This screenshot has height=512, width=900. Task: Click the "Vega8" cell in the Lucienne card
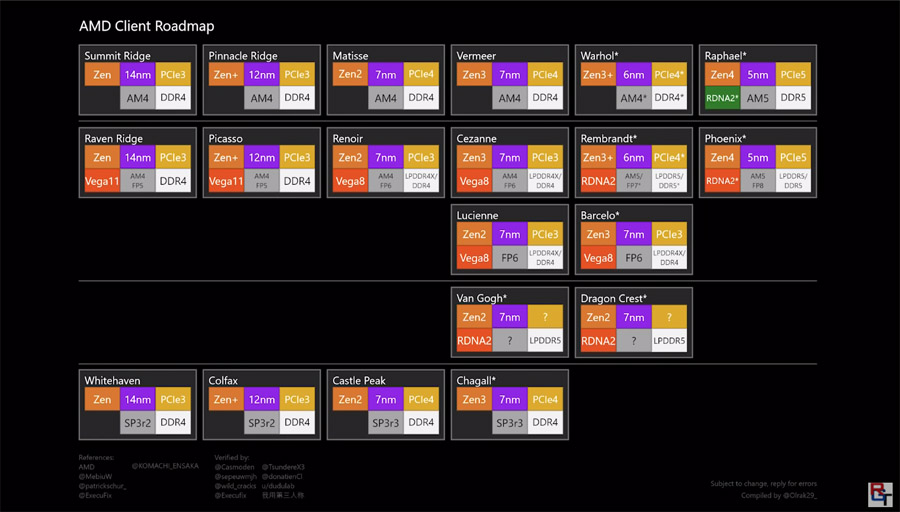point(474,258)
